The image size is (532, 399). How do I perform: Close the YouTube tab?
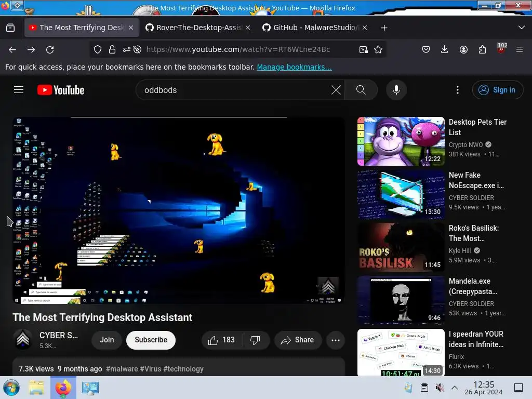[x=131, y=28]
